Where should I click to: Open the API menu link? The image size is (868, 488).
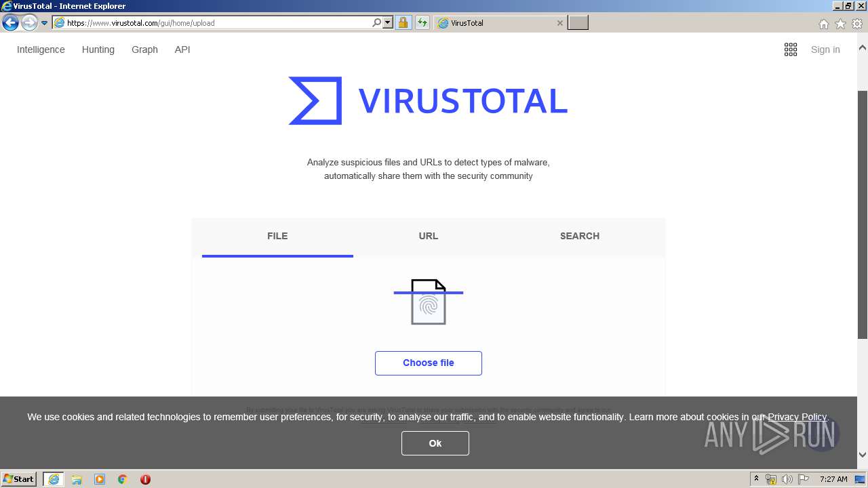coord(182,49)
